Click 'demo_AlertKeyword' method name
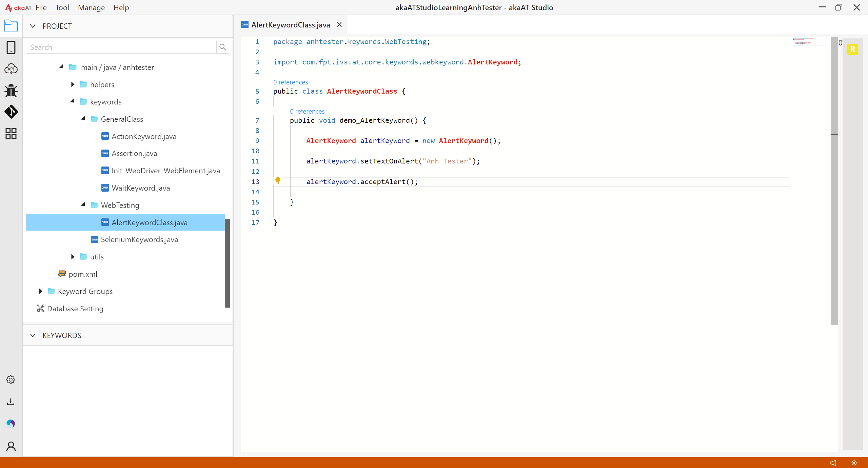Viewport: 868px width, 468px height. tap(375, 121)
